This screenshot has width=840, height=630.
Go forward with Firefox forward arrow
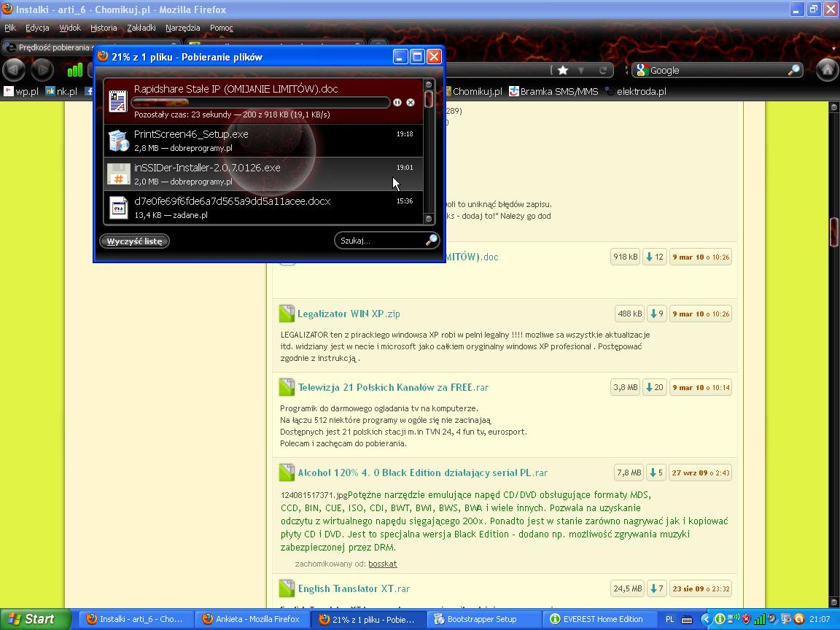[42, 70]
